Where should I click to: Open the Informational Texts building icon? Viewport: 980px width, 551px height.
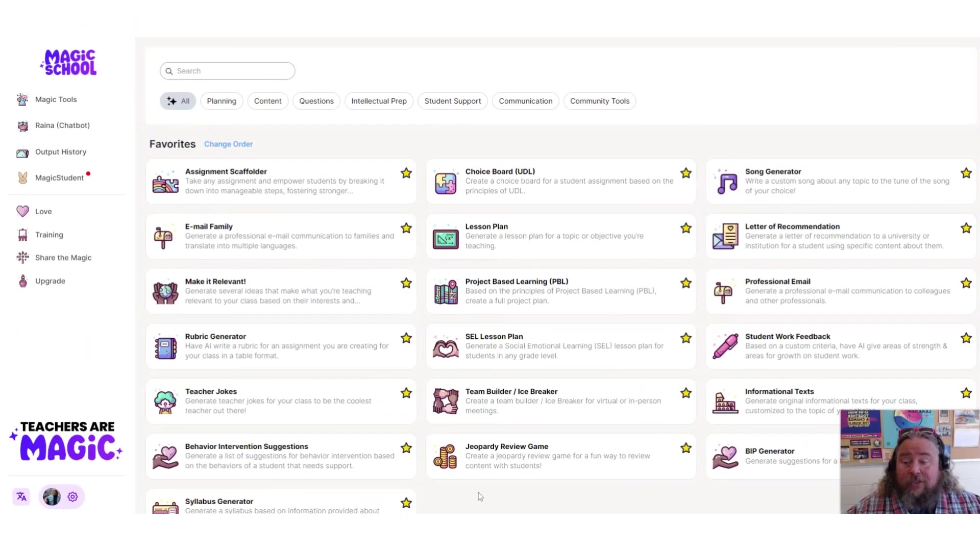coord(725,403)
